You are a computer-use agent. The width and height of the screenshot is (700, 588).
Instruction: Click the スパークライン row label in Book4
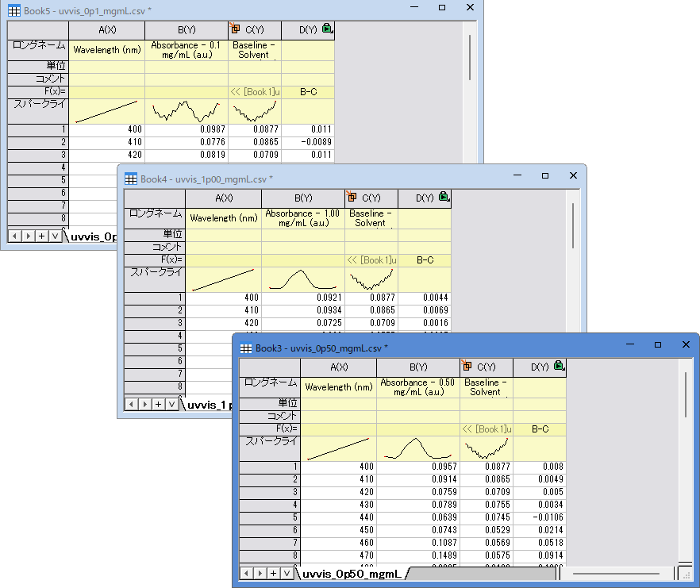point(155,279)
